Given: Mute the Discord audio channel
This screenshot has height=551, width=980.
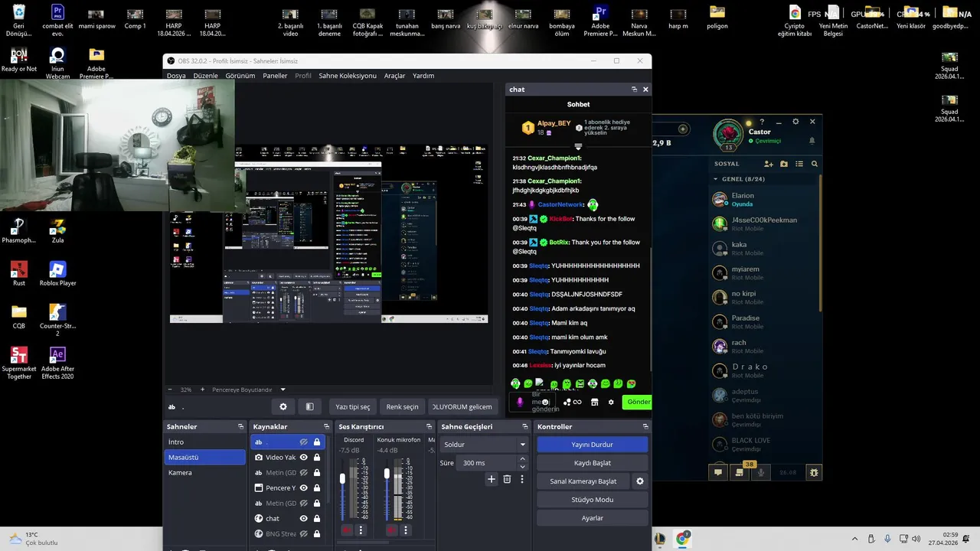Looking at the screenshot, I should click(x=347, y=530).
